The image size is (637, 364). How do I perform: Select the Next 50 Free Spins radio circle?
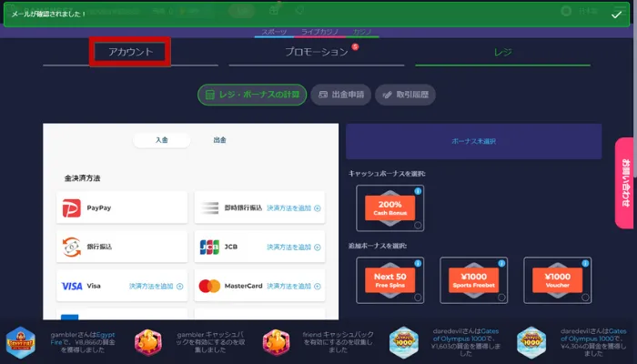tap(418, 298)
